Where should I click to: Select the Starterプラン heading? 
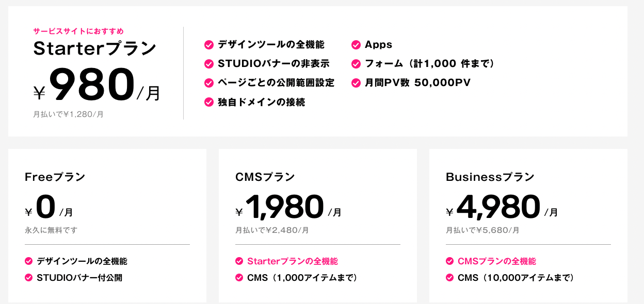tap(95, 48)
